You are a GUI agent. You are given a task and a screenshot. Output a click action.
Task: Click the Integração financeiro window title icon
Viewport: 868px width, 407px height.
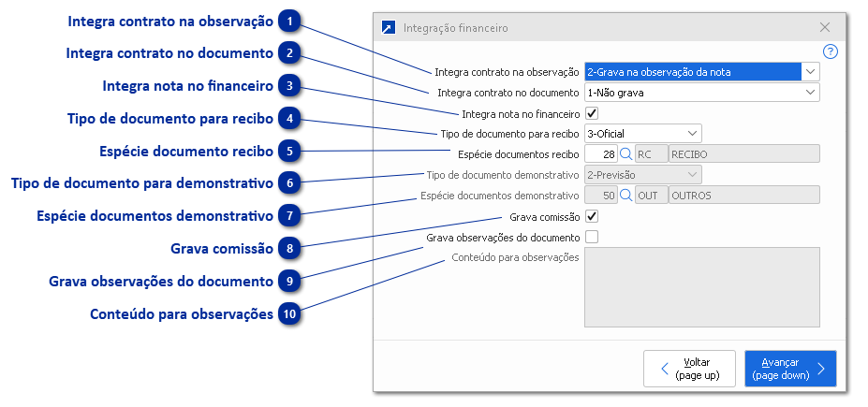pos(389,27)
